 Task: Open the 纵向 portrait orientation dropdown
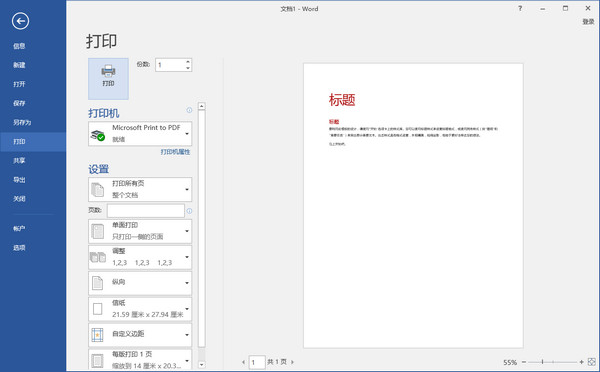pos(140,283)
